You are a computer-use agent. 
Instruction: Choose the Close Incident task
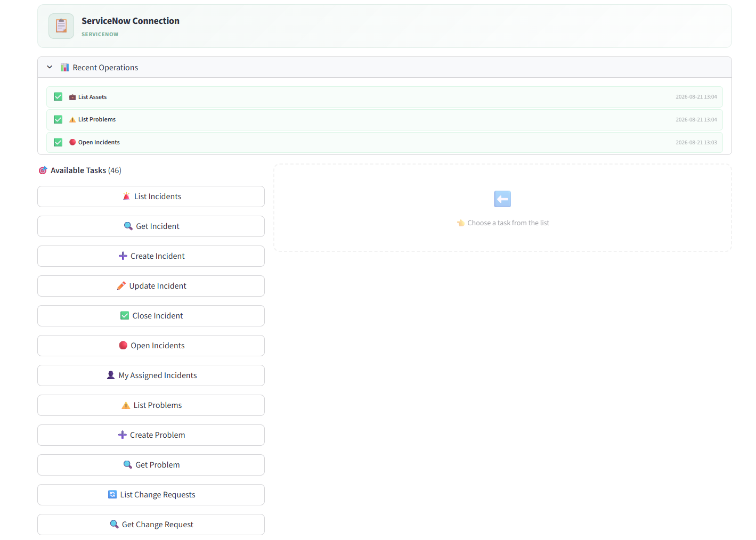(151, 316)
